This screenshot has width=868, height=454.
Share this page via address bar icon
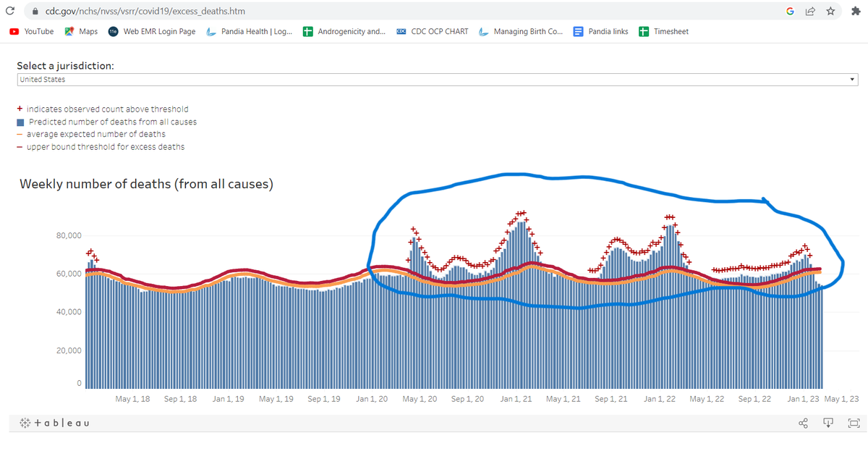point(811,12)
